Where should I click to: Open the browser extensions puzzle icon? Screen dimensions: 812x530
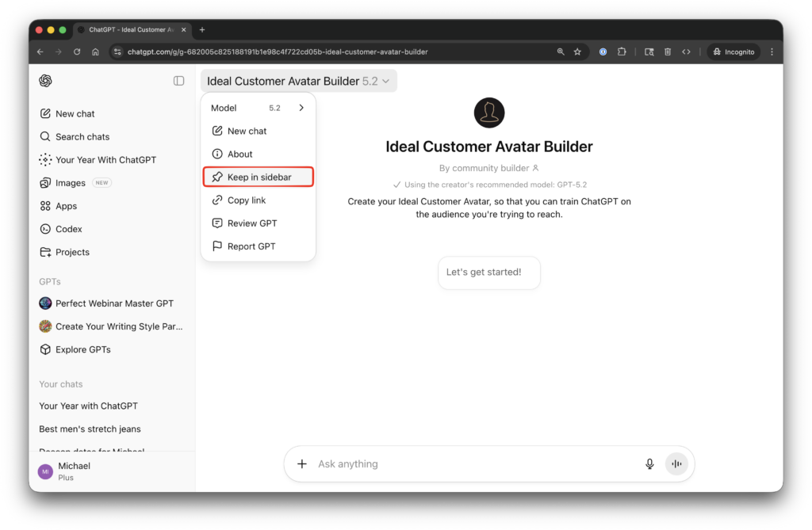point(622,51)
